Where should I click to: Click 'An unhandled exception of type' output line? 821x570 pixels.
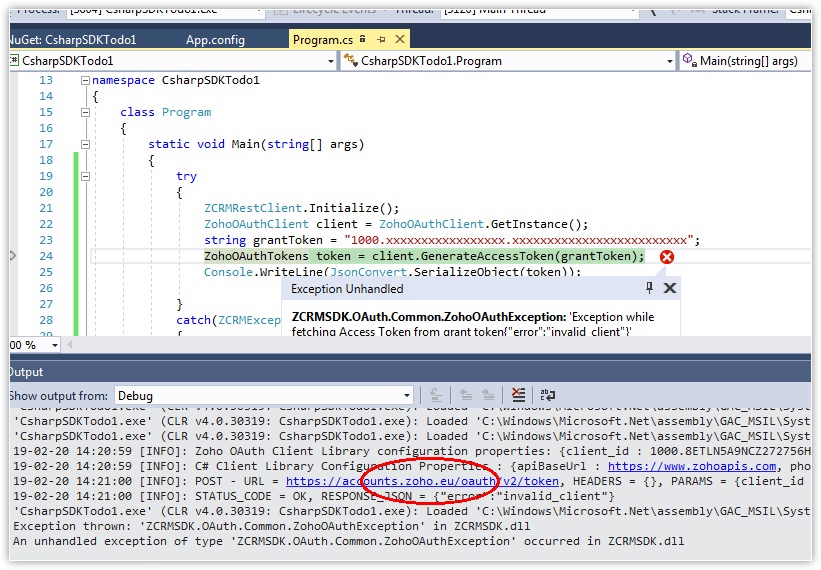pos(348,541)
